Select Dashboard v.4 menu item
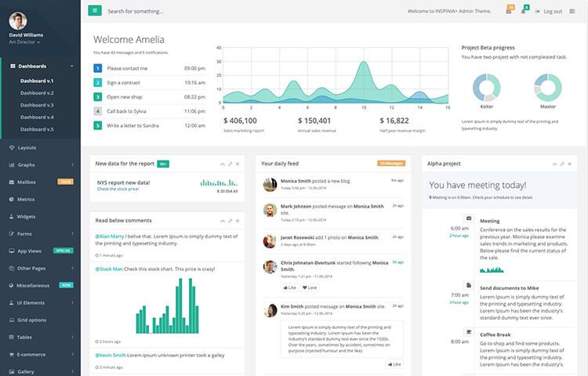This screenshot has height=376, width=588. tap(37, 117)
